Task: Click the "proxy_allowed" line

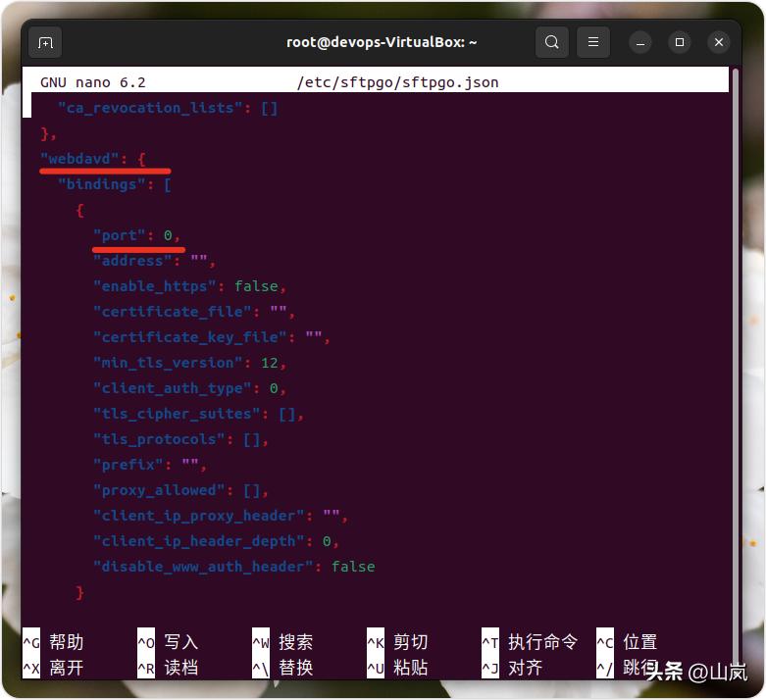Action: 180,490
